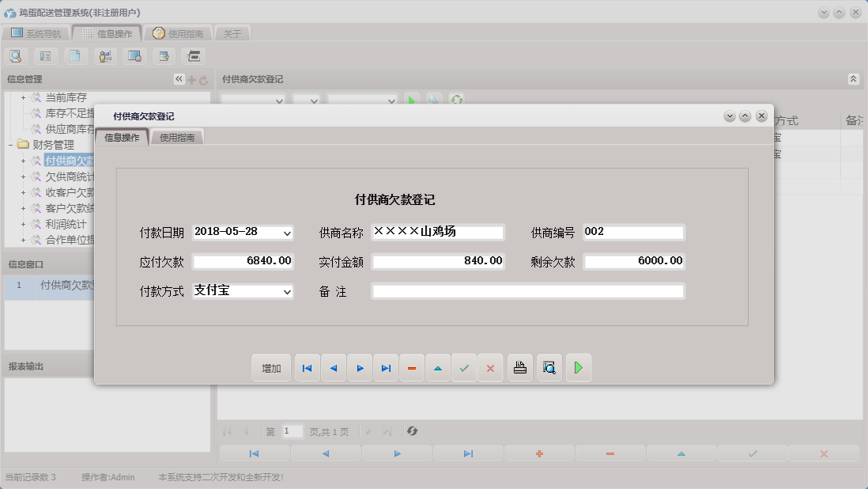Select the user presentation icon in the toolbar
Screen dimensions: 868x489
pyautogui.click(x=104, y=56)
